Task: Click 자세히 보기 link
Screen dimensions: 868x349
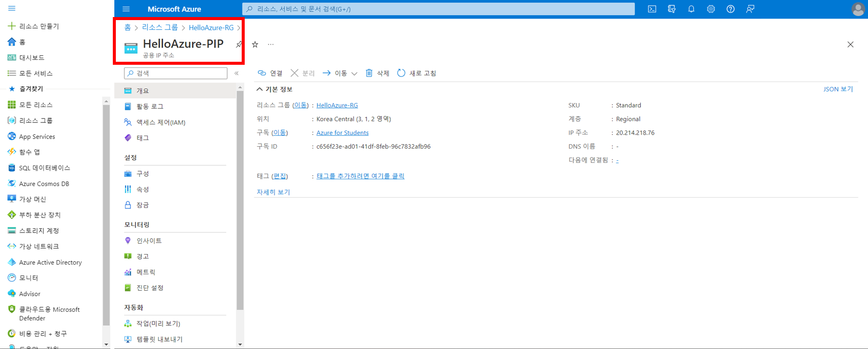Action: (x=273, y=192)
